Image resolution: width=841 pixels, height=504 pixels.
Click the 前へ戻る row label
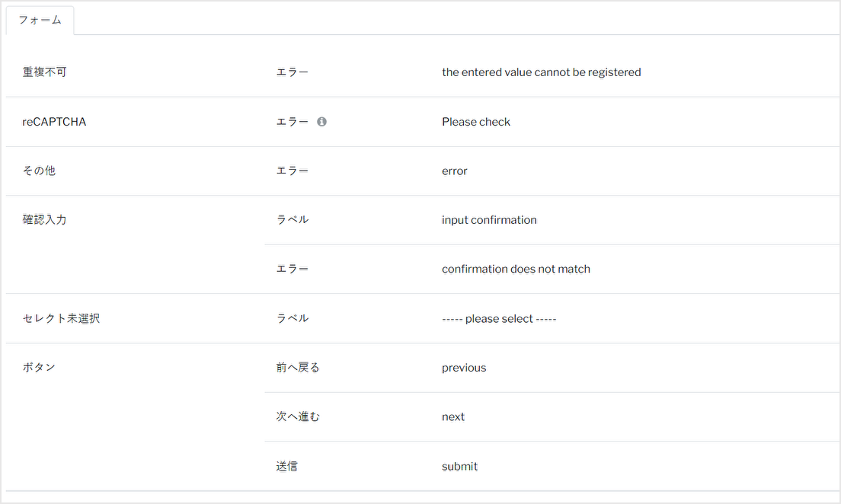(298, 367)
